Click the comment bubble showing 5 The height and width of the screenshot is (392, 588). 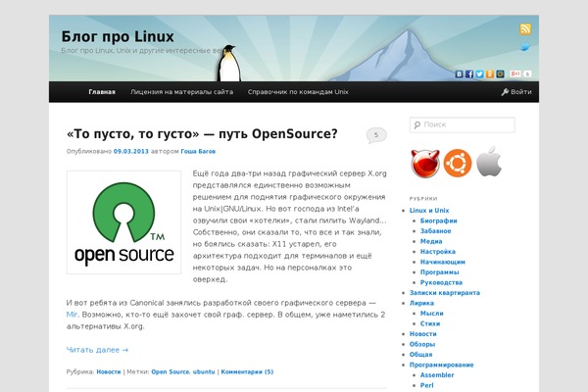[x=376, y=135]
